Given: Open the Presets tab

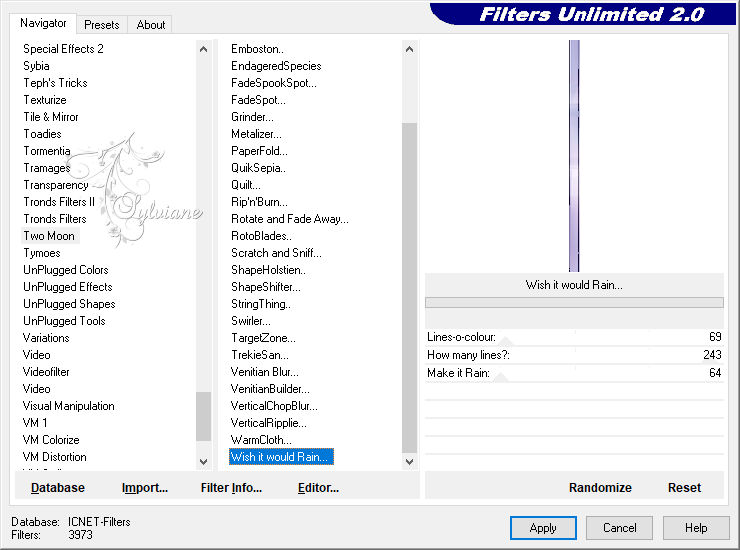Looking at the screenshot, I should pos(101,25).
